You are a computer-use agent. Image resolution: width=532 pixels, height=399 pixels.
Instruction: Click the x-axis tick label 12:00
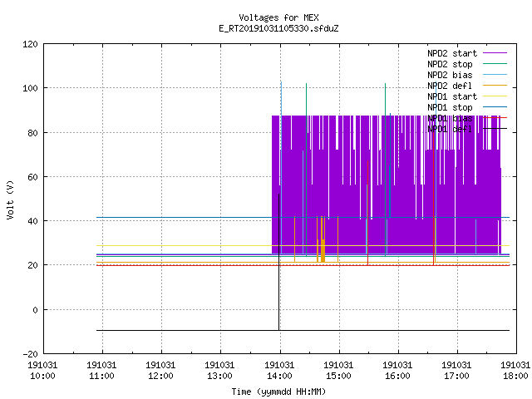click(160, 376)
